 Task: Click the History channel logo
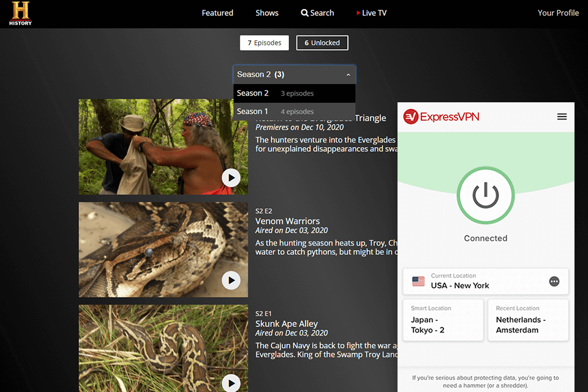21,13
